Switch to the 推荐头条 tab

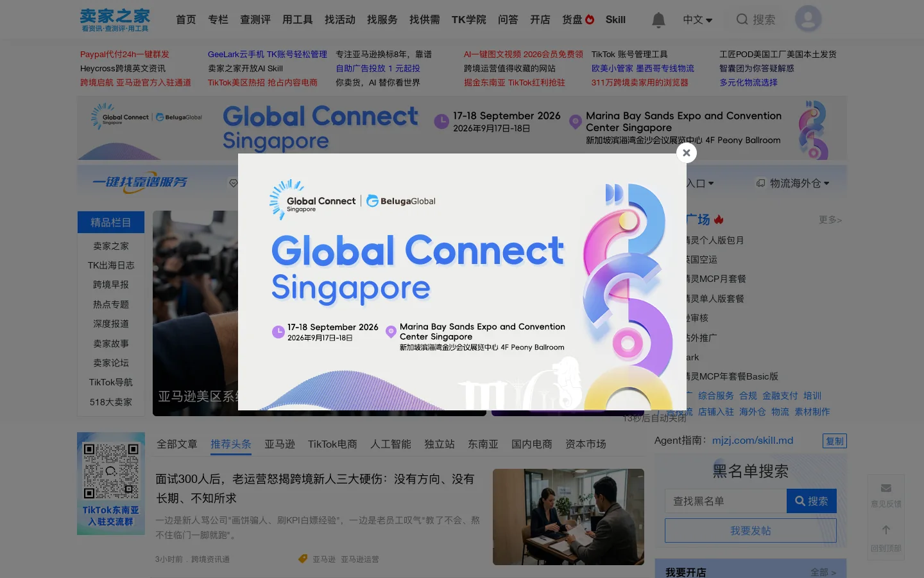coord(231,444)
